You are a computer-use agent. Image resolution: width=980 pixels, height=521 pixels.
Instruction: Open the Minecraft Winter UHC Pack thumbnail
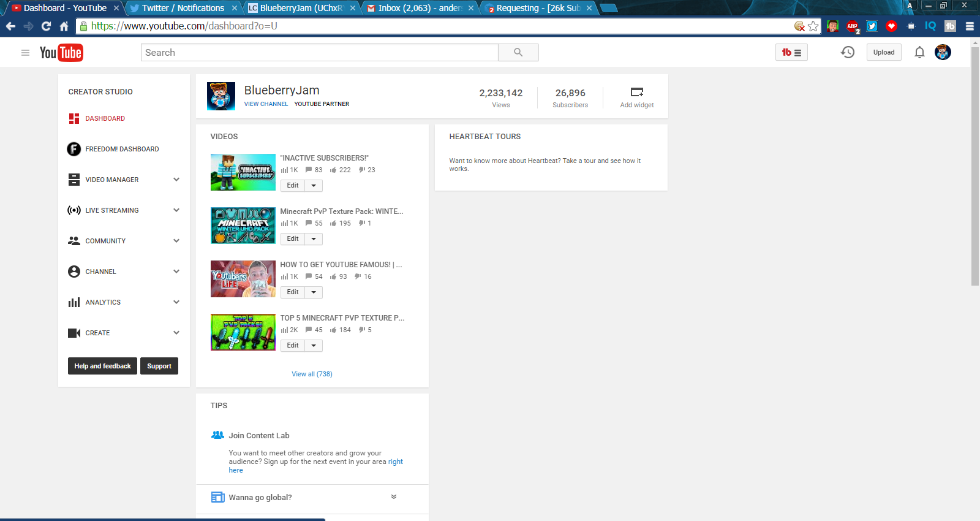pos(243,226)
